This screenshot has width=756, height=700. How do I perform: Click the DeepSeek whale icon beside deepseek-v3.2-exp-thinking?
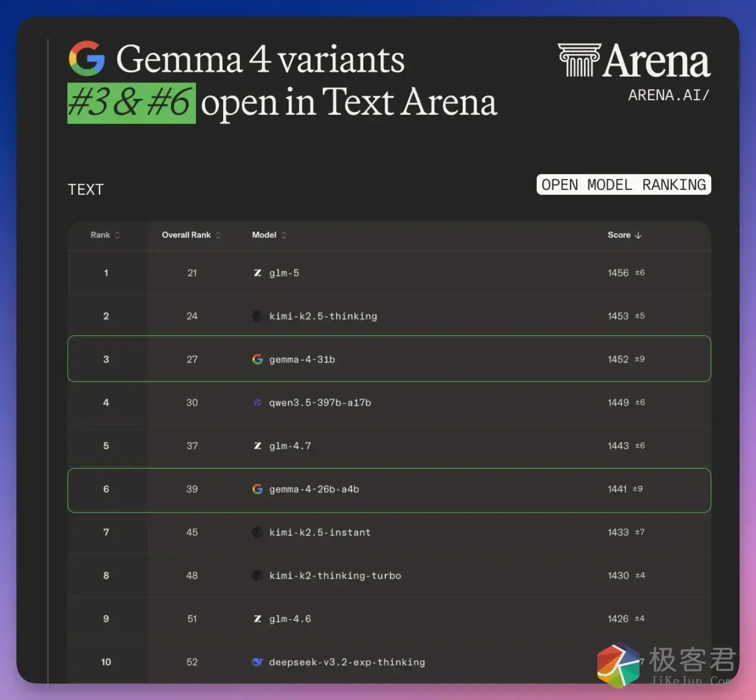(257, 662)
